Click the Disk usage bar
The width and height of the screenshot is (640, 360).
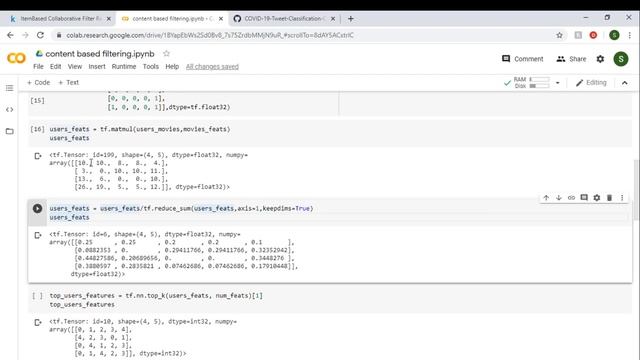pyautogui.click(x=539, y=86)
